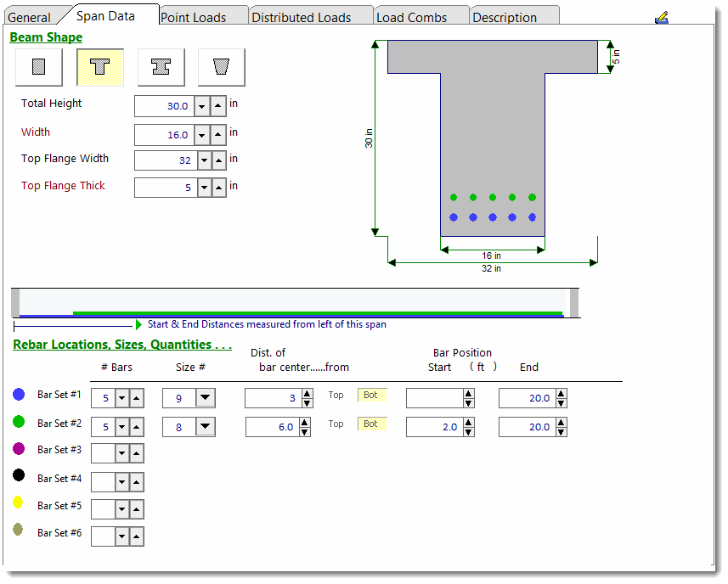Go to the Distributed Loads tab

[302, 17]
